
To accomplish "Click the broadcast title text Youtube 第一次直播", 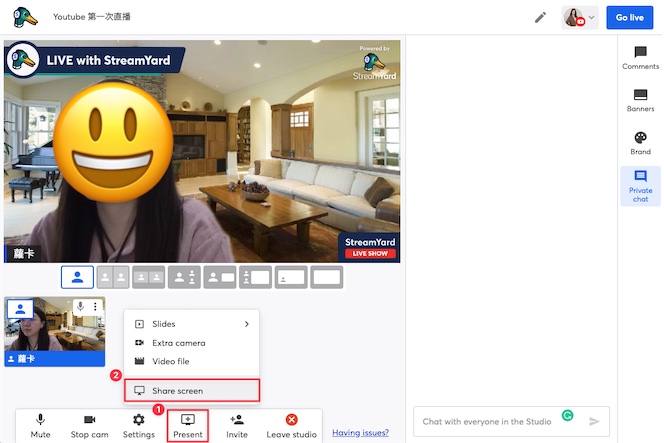I will pos(91,17).
